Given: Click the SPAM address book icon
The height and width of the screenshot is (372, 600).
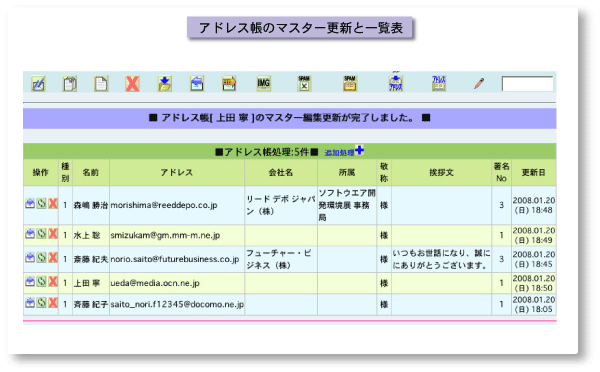Looking at the screenshot, I should [x=350, y=83].
